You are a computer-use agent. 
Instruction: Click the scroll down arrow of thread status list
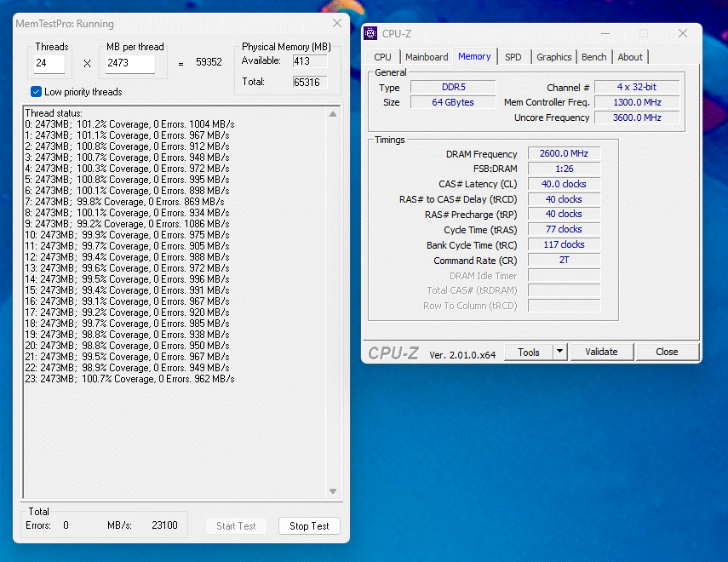[333, 491]
